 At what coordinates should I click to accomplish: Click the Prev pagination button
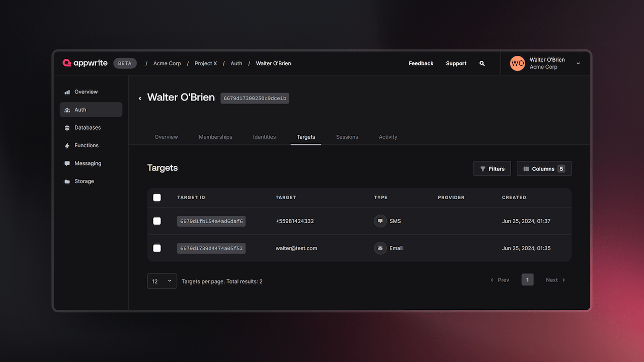point(500,280)
